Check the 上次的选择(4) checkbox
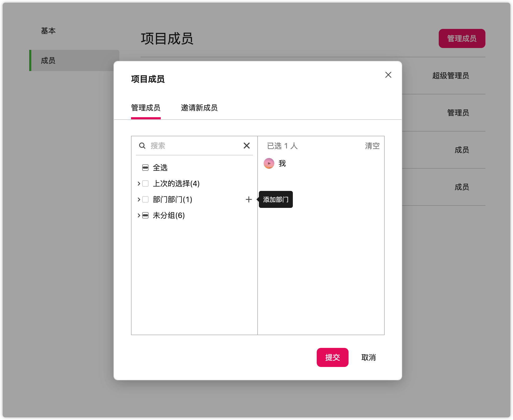The height and width of the screenshot is (420, 513). [145, 183]
